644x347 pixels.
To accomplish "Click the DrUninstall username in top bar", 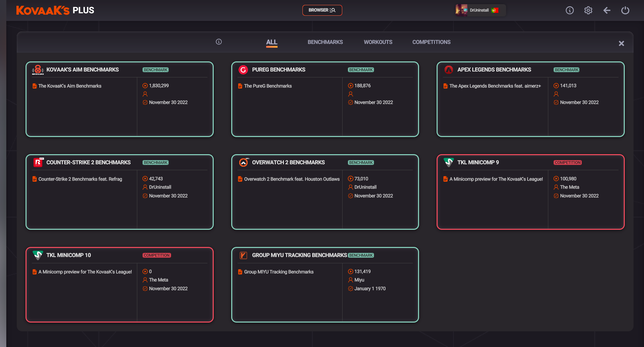I will pos(479,10).
